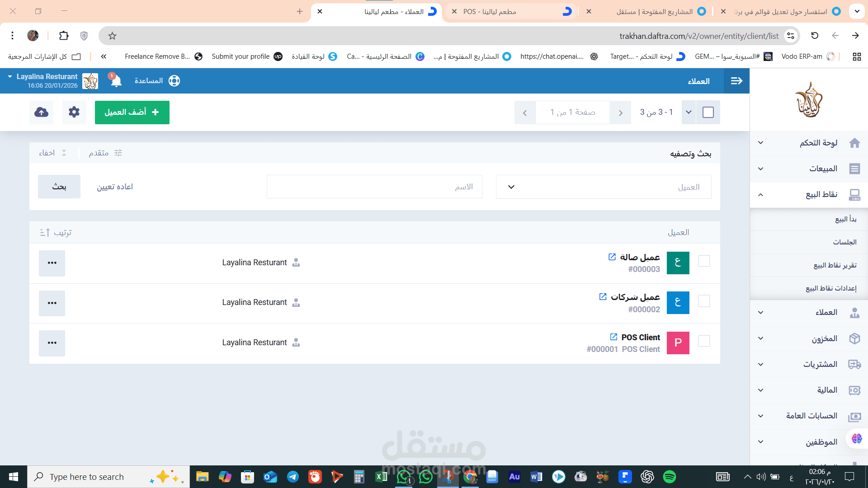Click the المساعدة help lifebuoy icon

coord(174,81)
